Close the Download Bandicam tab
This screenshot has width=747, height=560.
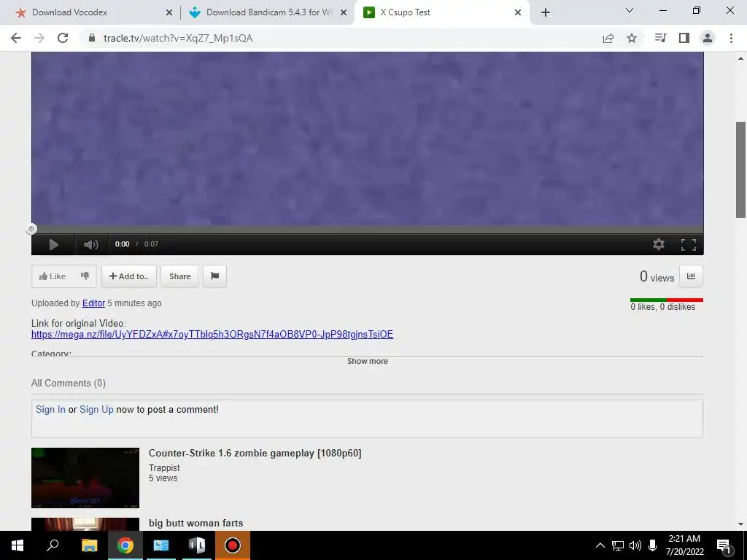(344, 13)
